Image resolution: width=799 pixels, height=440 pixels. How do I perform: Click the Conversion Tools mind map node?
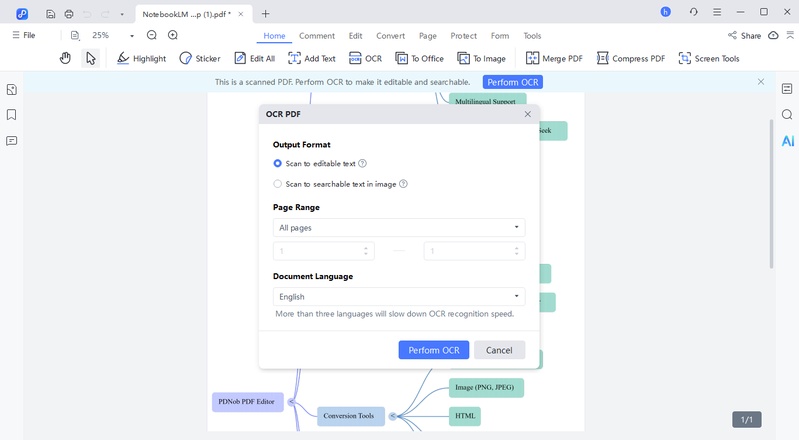[x=349, y=416]
